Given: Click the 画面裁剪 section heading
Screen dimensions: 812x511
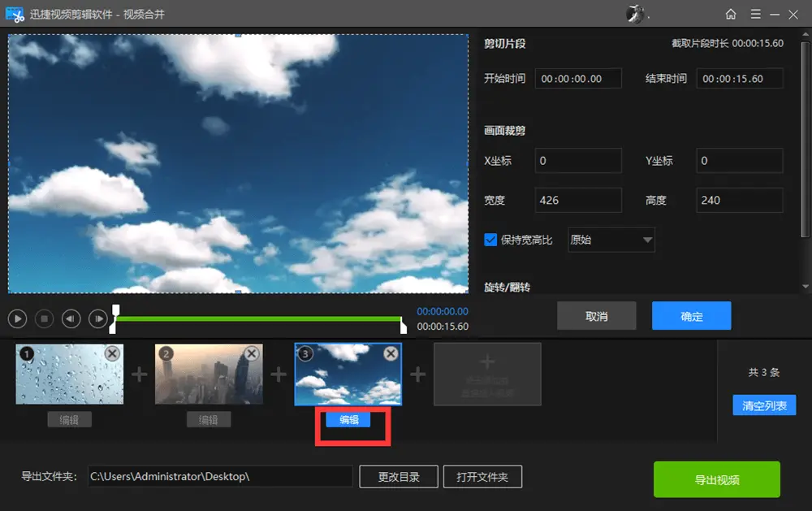Looking at the screenshot, I should coord(505,131).
